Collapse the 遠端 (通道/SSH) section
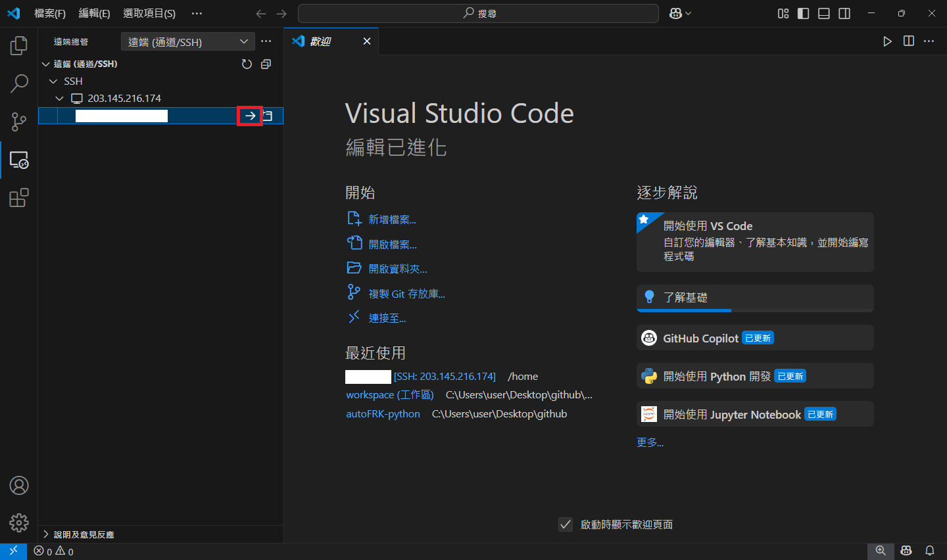 45,64
